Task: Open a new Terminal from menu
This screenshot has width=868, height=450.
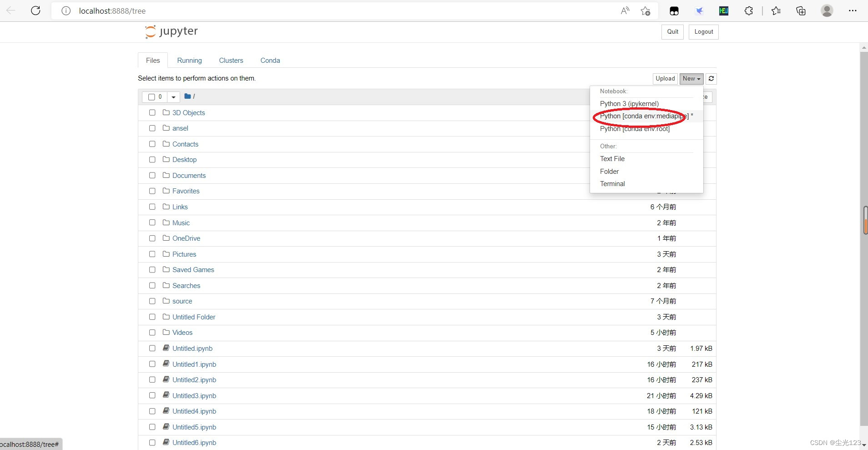Action: 612,184
